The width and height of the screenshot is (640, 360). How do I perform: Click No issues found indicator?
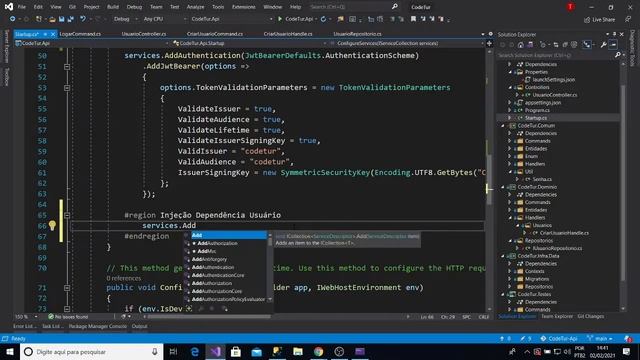[x=68, y=317]
